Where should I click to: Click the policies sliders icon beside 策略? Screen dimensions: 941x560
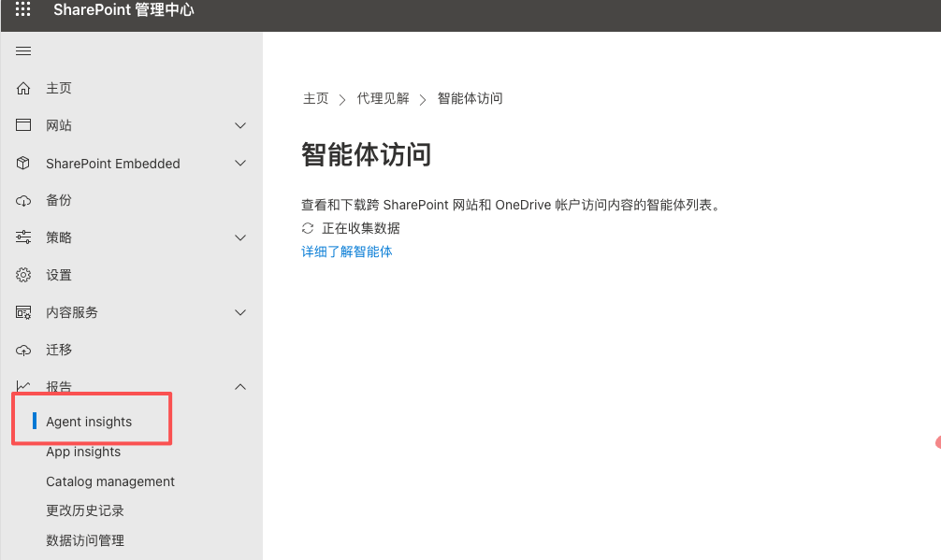pos(23,237)
